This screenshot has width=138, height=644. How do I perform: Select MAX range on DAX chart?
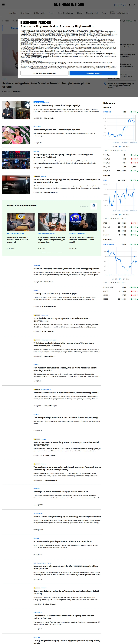pos(128,215)
